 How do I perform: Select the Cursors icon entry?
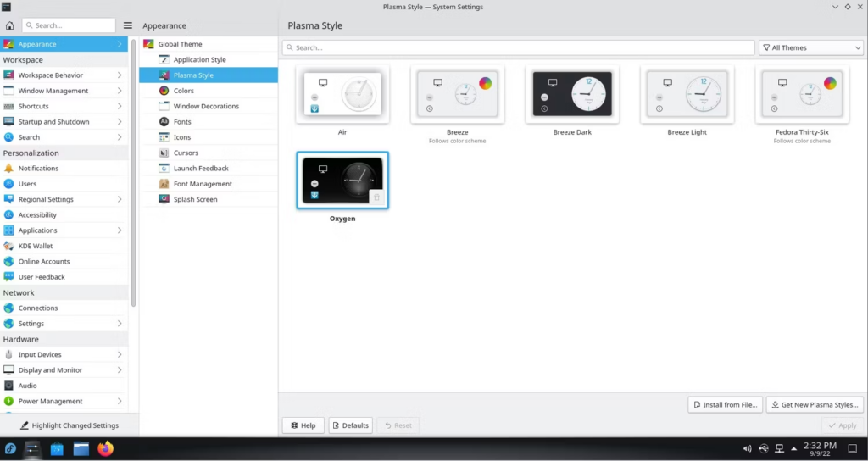[164, 153]
